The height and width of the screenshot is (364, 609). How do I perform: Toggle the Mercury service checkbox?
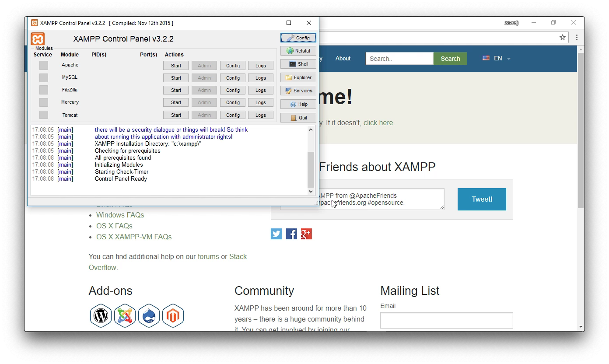coord(44,102)
